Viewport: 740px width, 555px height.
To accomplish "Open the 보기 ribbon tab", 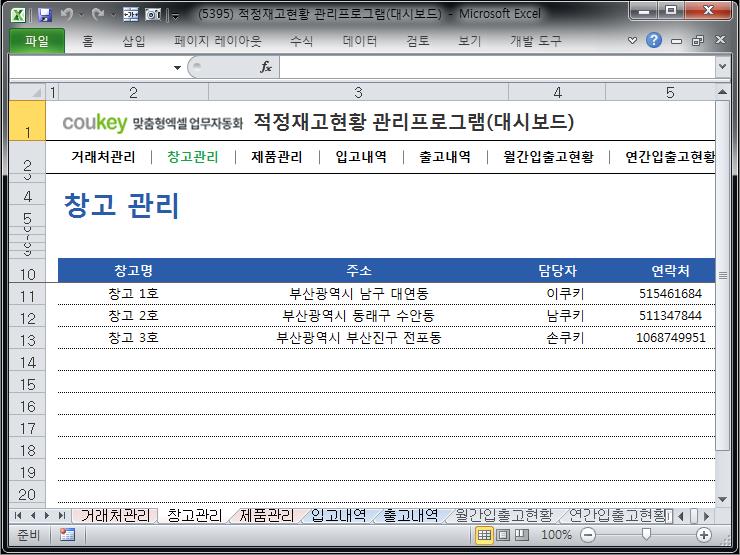I will tap(469, 42).
